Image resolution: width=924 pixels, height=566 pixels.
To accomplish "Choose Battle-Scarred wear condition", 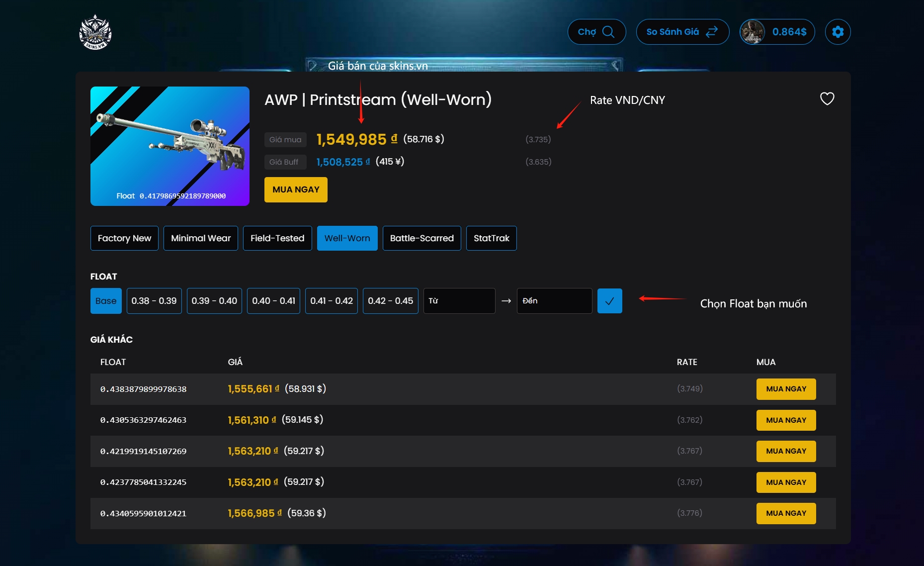I will 421,238.
